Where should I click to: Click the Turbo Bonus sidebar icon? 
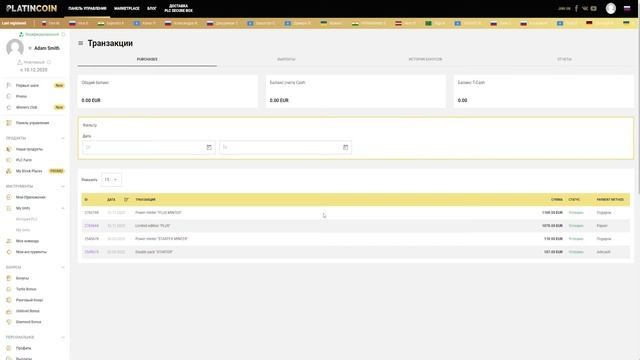click(9, 289)
